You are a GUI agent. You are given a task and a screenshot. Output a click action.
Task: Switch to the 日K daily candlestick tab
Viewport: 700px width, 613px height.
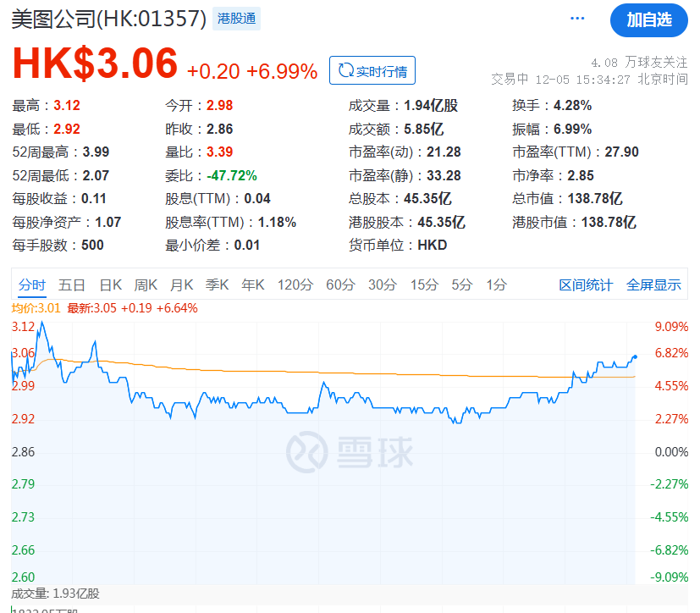pyautogui.click(x=111, y=285)
